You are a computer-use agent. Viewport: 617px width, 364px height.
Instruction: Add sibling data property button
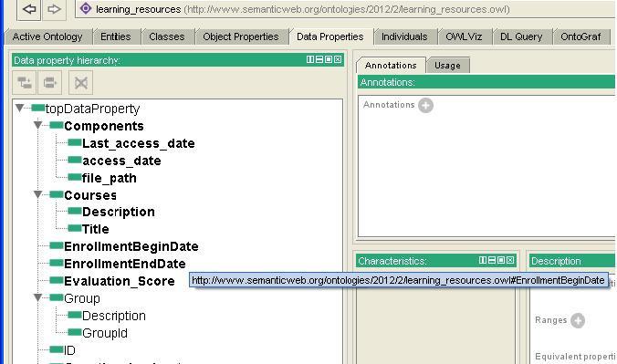[49, 83]
